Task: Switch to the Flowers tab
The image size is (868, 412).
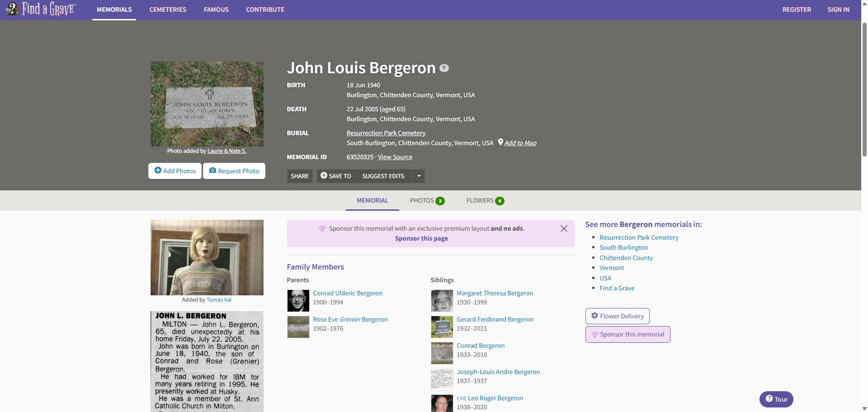Action: pyautogui.click(x=485, y=201)
